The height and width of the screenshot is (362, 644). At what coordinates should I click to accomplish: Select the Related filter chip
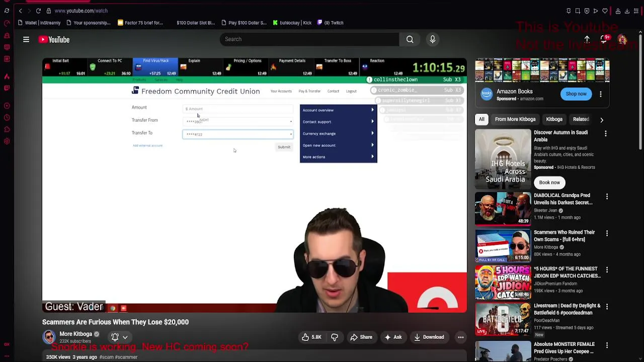(581, 120)
